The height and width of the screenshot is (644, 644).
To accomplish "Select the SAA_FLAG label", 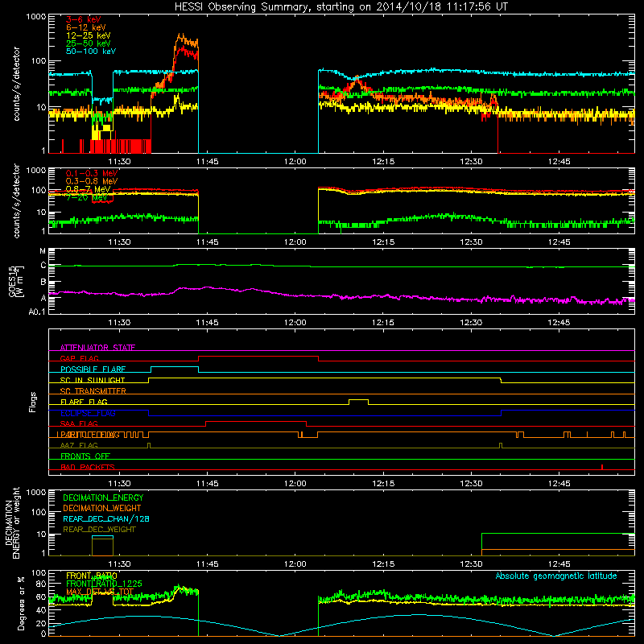I will tap(79, 424).
